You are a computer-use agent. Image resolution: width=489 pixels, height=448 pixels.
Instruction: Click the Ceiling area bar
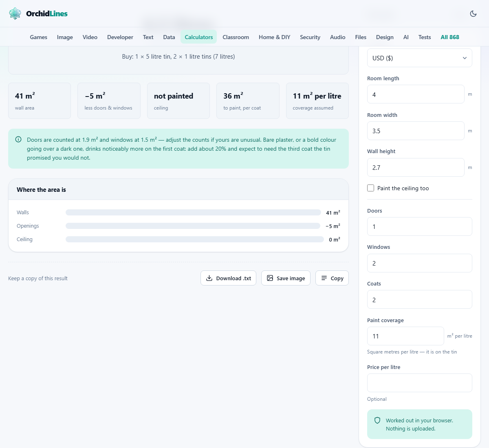tap(195, 239)
